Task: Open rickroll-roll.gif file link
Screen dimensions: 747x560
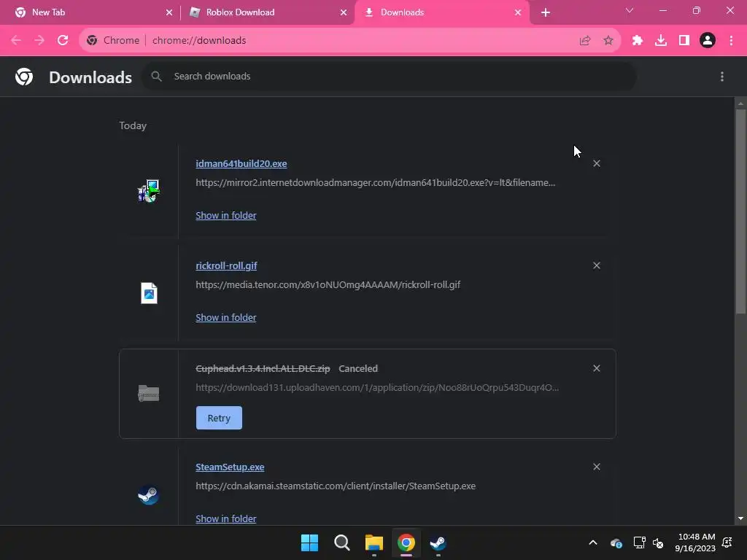Action: (x=226, y=265)
